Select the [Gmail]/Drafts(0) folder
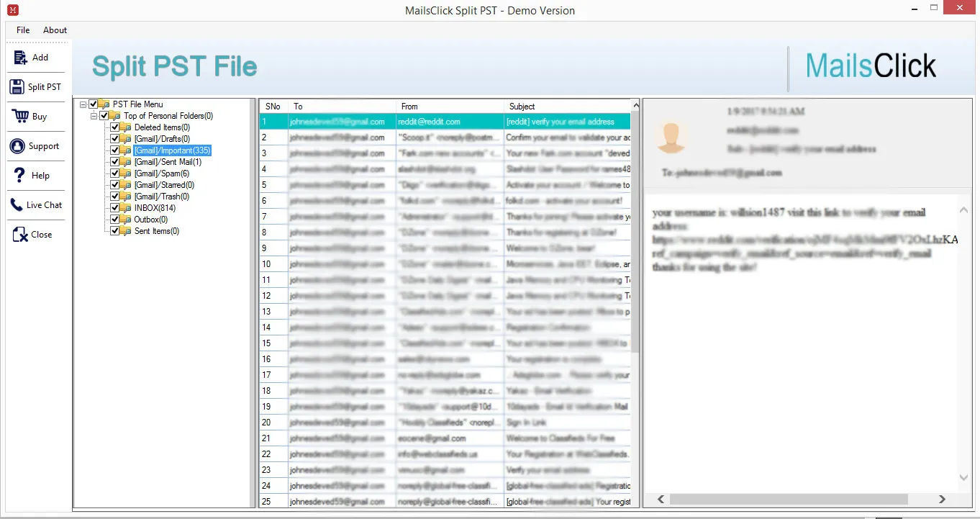 click(x=162, y=139)
